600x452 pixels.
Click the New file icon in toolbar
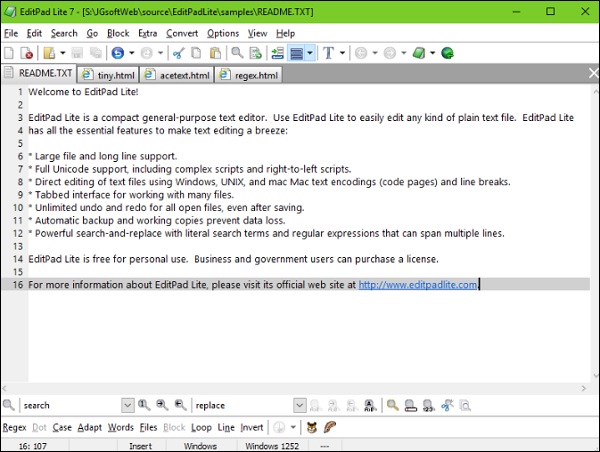(x=9, y=53)
